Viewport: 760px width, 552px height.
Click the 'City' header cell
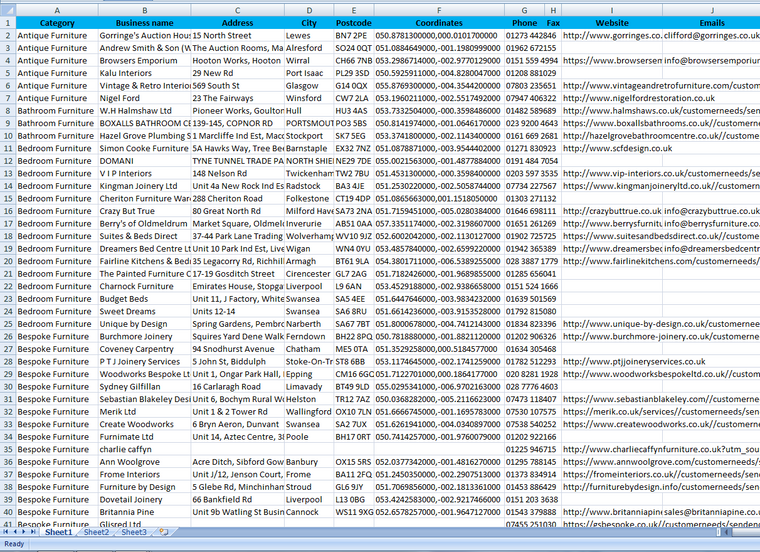pos(309,23)
